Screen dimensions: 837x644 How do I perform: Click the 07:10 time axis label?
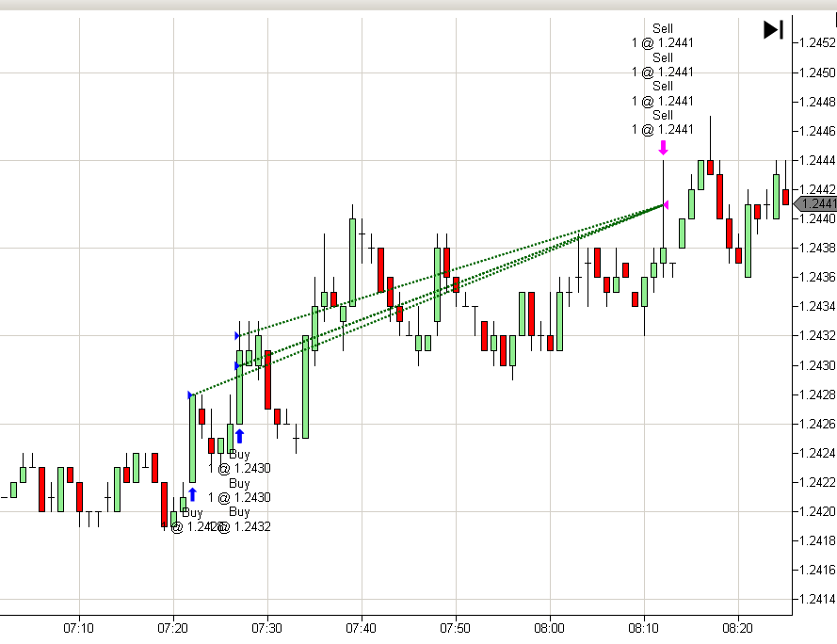coord(78,628)
